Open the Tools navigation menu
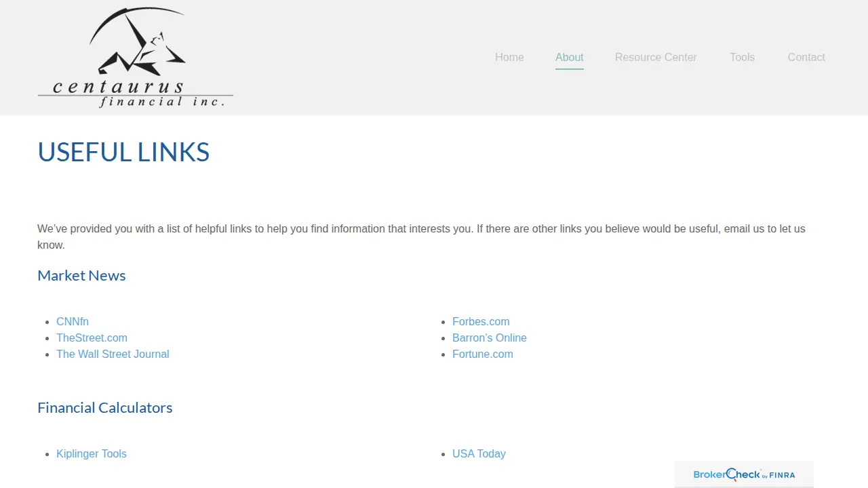This screenshot has height=488, width=868. tap(742, 58)
